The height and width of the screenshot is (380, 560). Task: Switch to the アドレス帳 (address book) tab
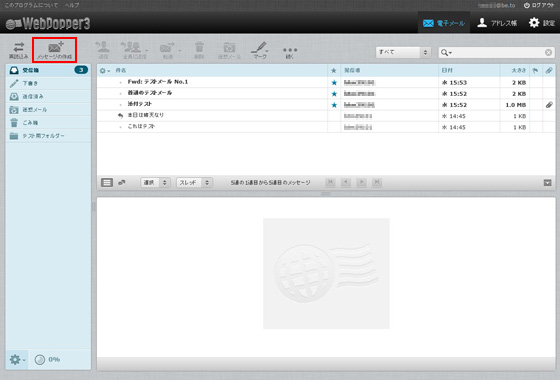(498, 23)
